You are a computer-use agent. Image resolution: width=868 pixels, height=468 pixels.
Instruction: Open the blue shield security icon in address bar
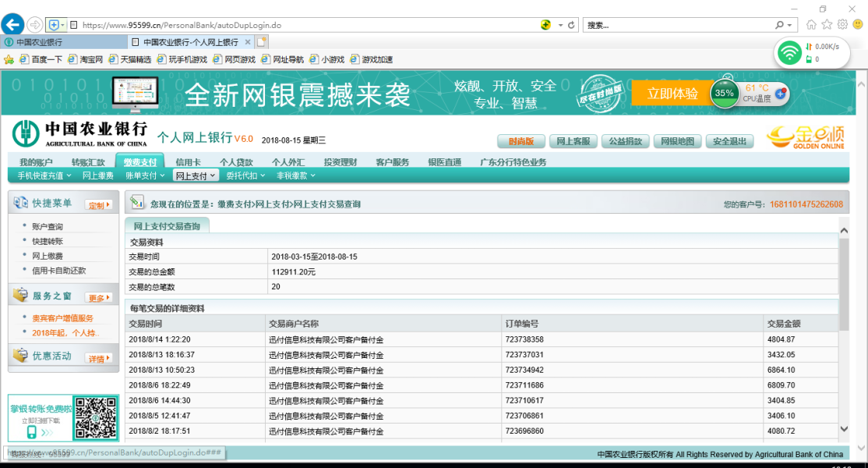(54, 25)
